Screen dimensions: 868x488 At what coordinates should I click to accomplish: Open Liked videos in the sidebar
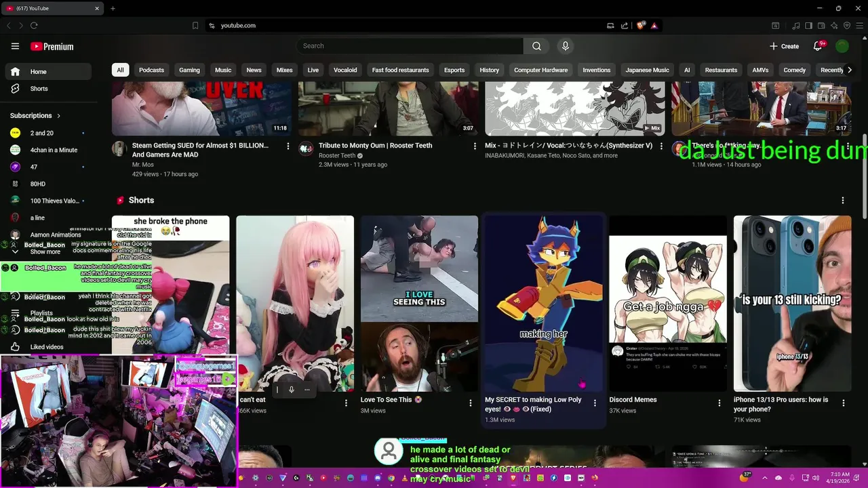[48, 347]
